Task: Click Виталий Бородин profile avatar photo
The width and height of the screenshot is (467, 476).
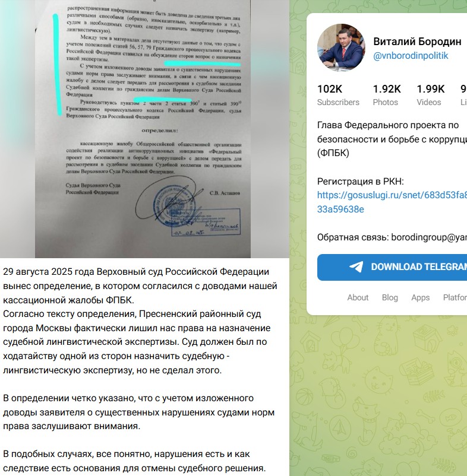Action: pyautogui.click(x=341, y=47)
